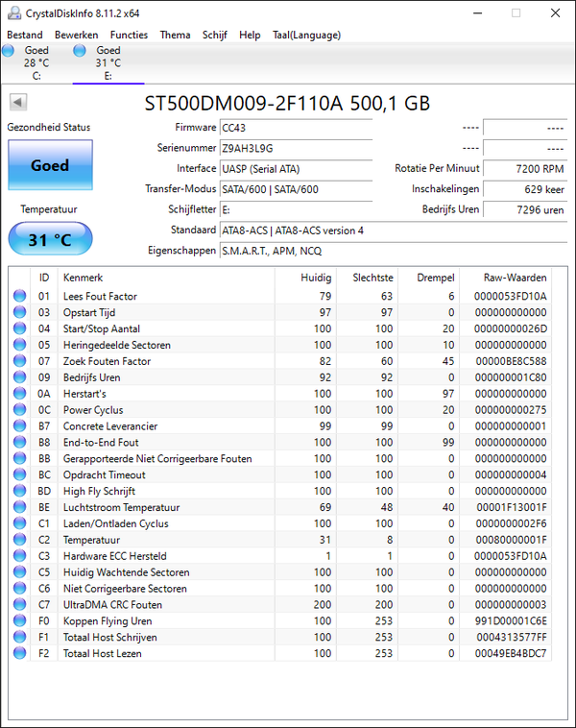The width and height of the screenshot is (576, 728).
Task: Click the CrystalDiskInfo app icon in title bar
Action: (x=12, y=12)
